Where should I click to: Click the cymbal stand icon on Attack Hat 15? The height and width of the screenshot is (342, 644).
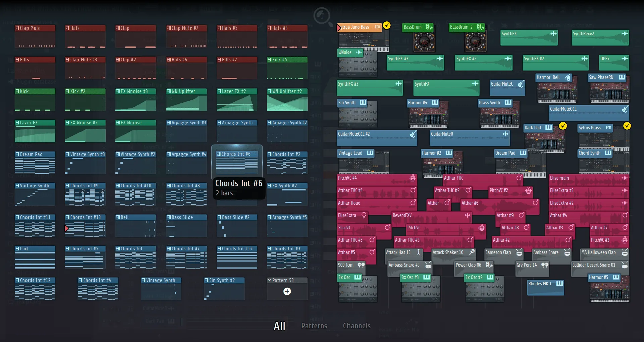pyautogui.click(x=418, y=252)
